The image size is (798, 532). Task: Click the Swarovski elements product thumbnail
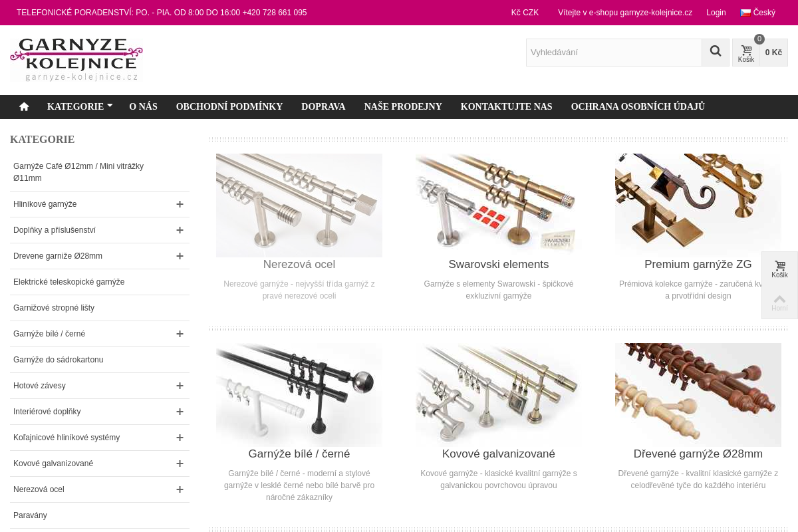(499, 205)
